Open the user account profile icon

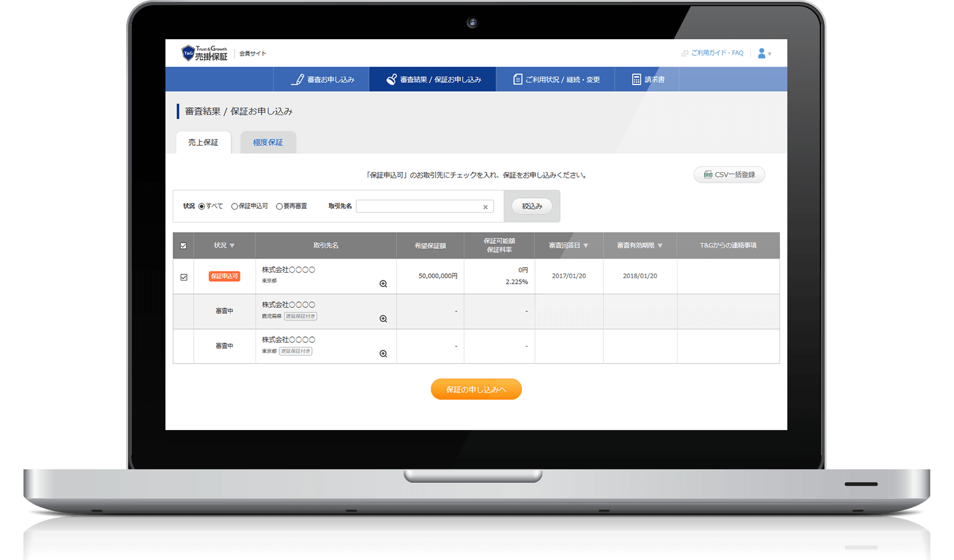point(762,53)
